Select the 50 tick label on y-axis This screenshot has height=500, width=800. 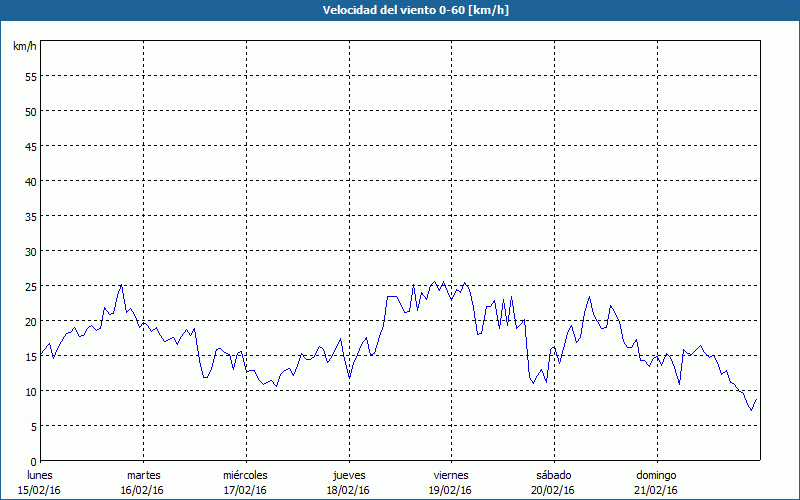click(30, 111)
